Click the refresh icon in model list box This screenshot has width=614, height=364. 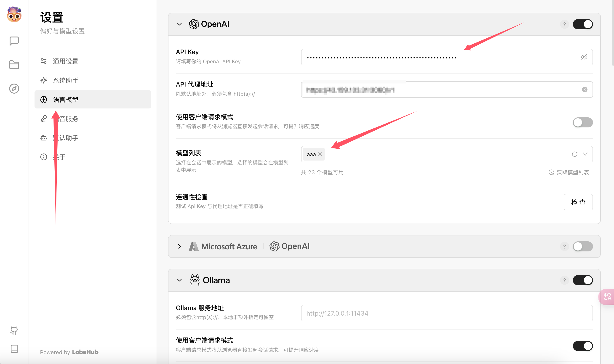point(574,154)
